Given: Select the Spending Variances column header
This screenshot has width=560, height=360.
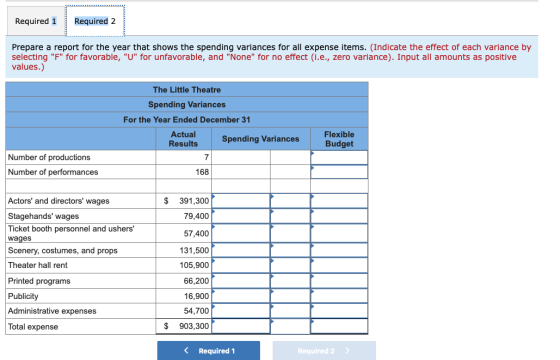Looking at the screenshot, I should (261, 139).
